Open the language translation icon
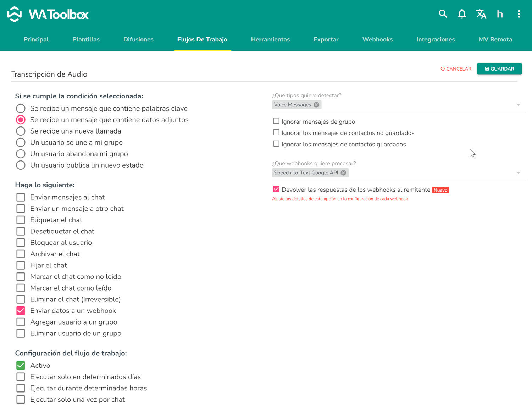Screen dimensions: 532x406 (x=481, y=14)
